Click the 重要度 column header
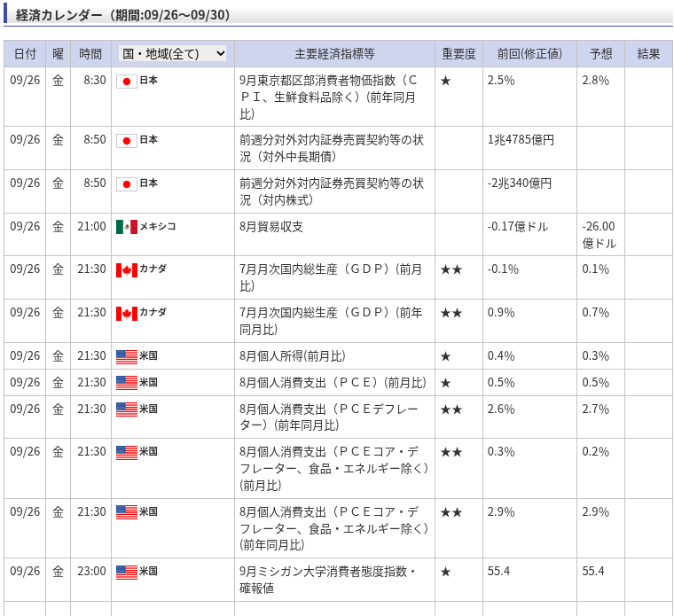The image size is (674, 616). (458, 53)
